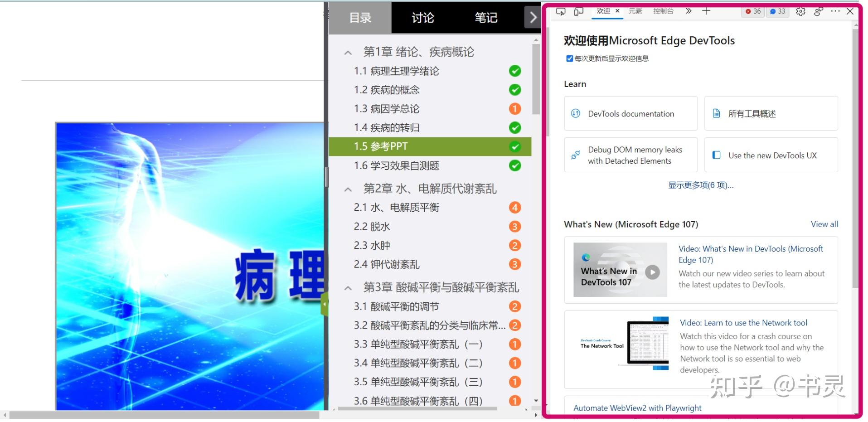Toggle device emulation mode in DevTools
The height and width of the screenshot is (422, 868).
pyautogui.click(x=578, y=11)
